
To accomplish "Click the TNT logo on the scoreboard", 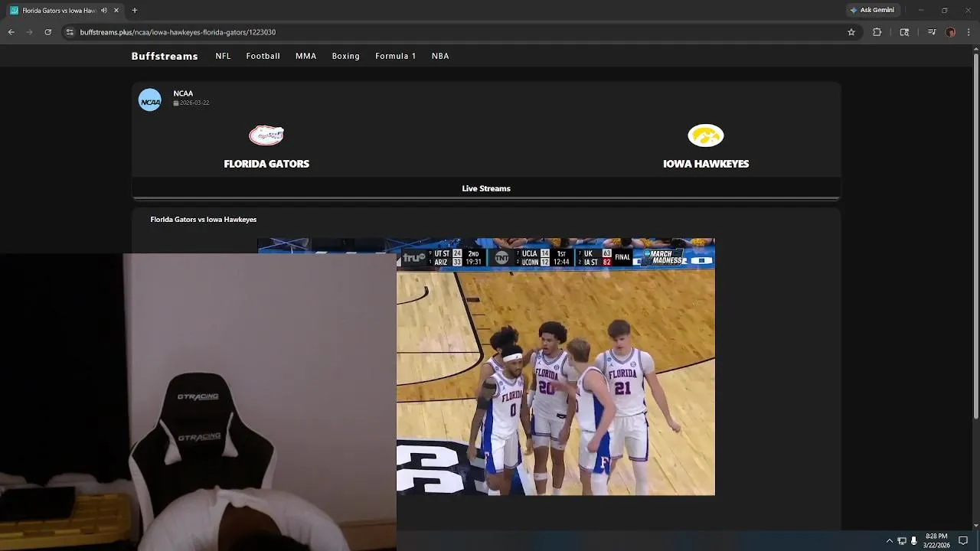I will [x=501, y=257].
